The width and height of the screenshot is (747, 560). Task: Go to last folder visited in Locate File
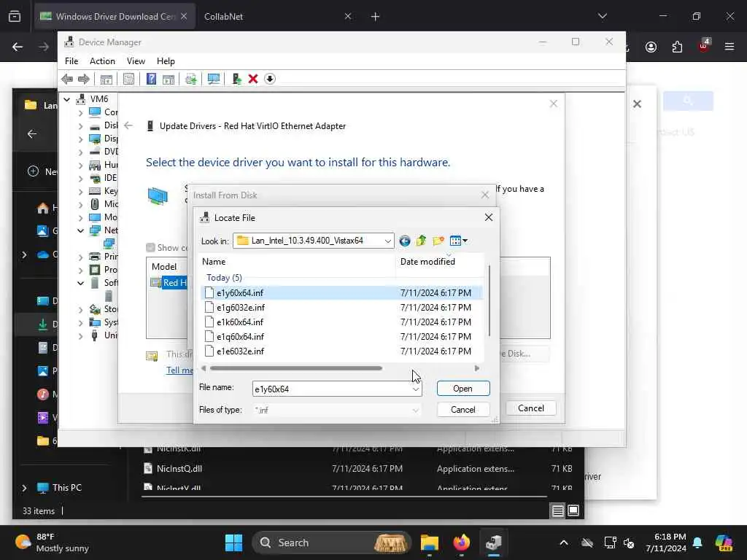click(404, 241)
